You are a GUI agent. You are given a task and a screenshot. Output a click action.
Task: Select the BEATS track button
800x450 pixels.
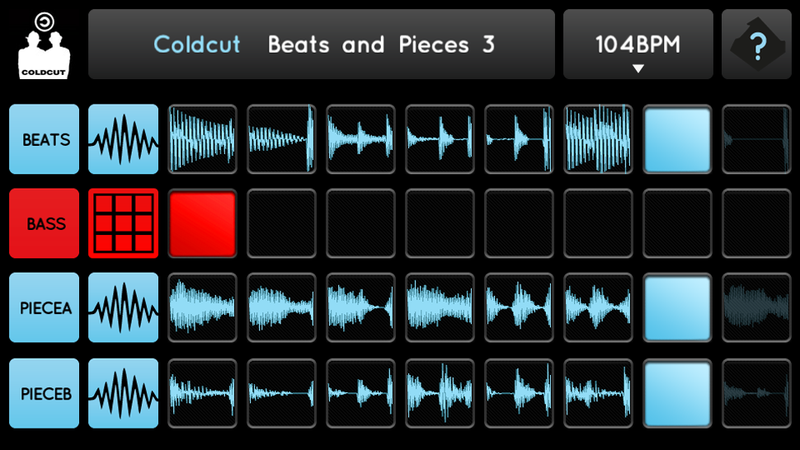pyautogui.click(x=44, y=139)
